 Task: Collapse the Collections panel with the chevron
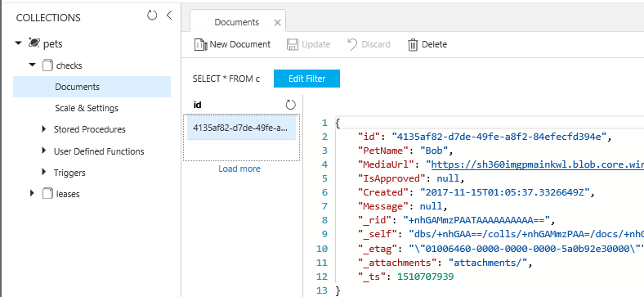click(169, 16)
